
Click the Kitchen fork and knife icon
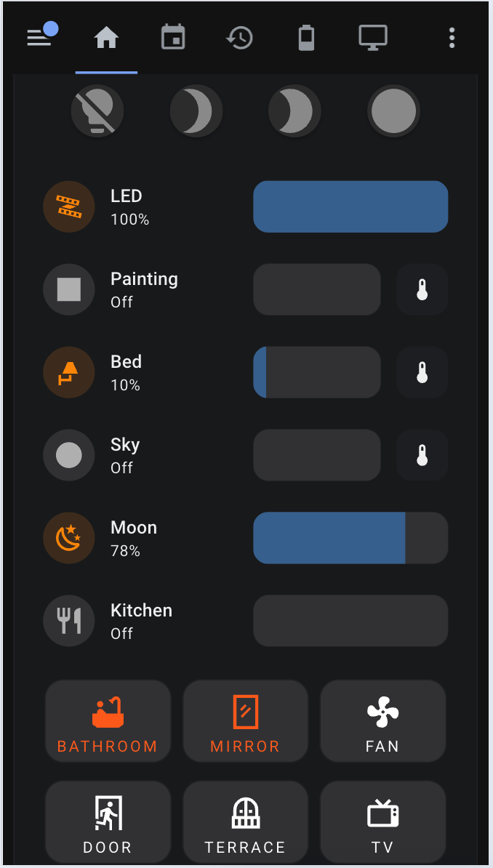(69, 621)
